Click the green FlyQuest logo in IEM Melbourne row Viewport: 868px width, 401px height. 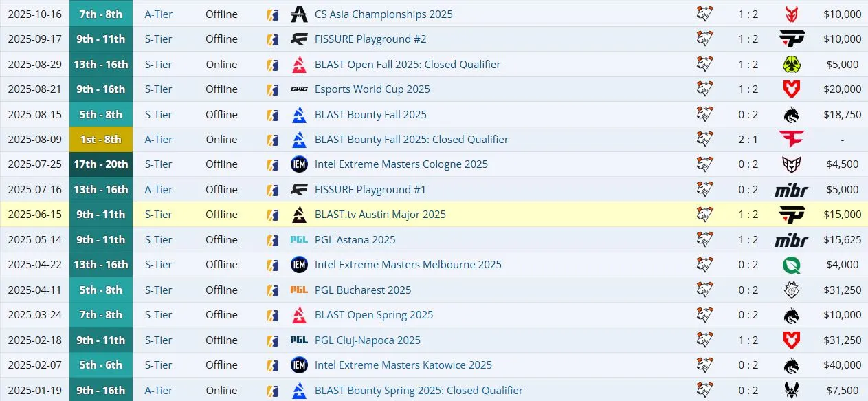click(x=792, y=265)
